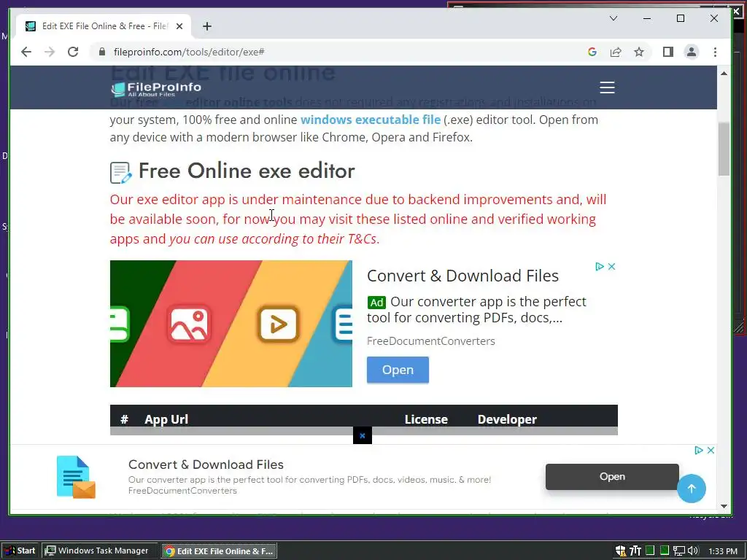Bookmark this page with the star
This screenshot has height=560, width=747.
[639, 52]
